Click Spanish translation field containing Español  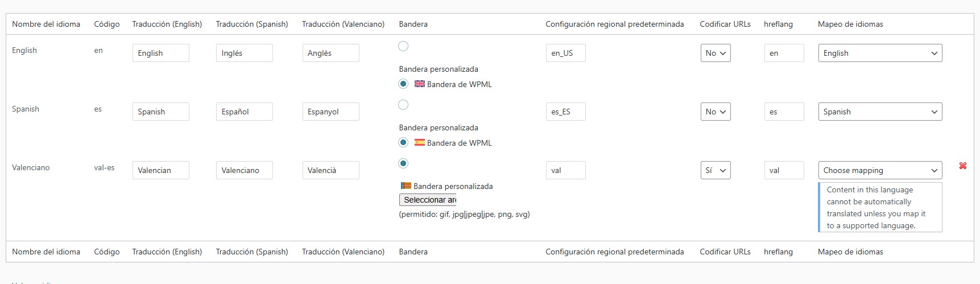244,112
